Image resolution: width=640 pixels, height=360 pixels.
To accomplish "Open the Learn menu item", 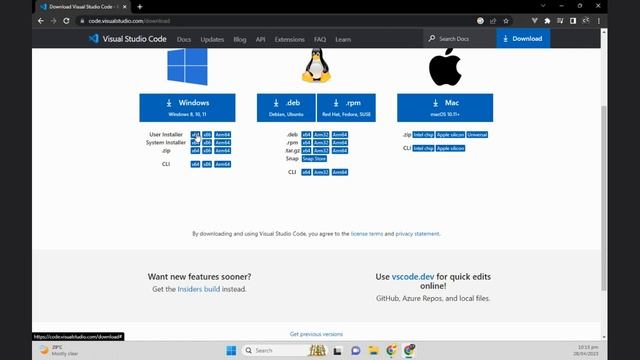I will 343,40.
